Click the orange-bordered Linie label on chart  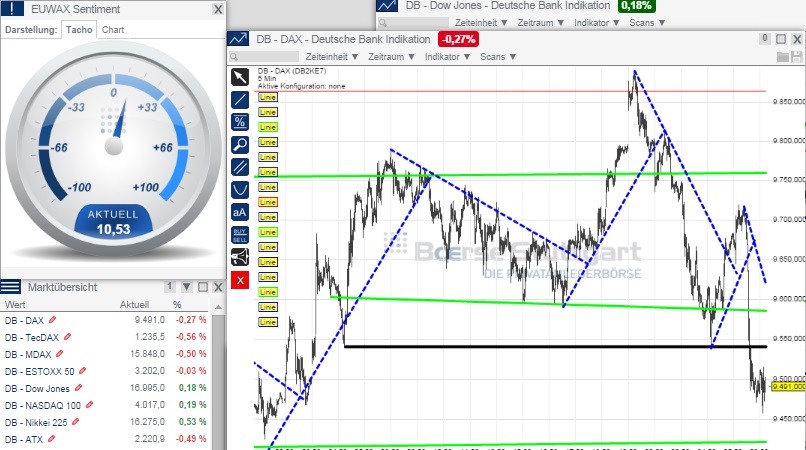pyautogui.click(x=268, y=202)
